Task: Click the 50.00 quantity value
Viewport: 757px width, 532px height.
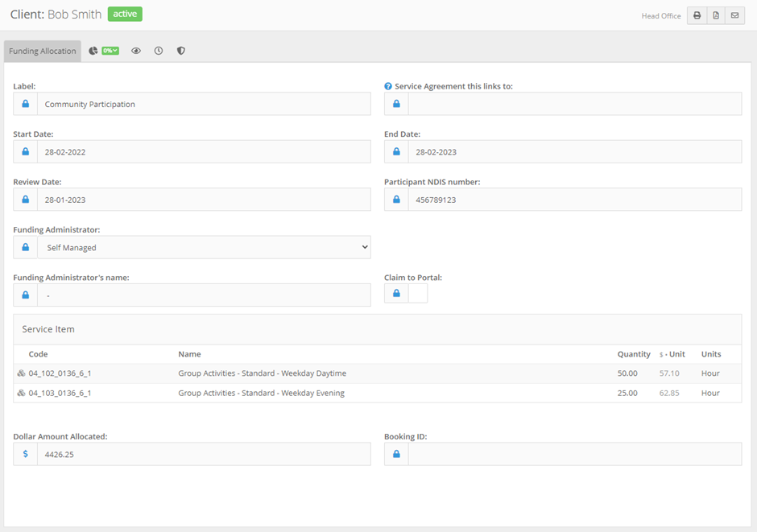Action: click(x=627, y=373)
